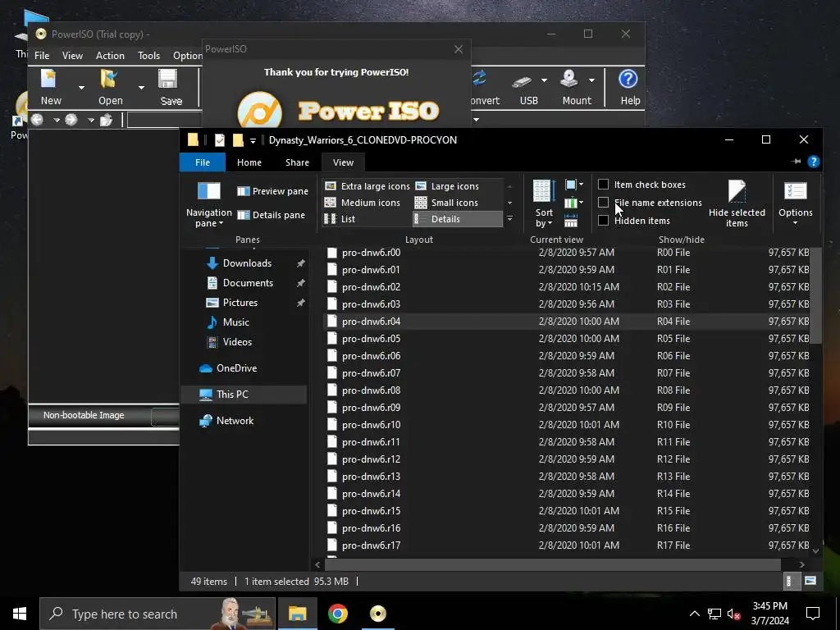The width and height of the screenshot is (840, 630).
Task: Click the Open icon in PowerISO toolbar
Action: coord(109,80)
